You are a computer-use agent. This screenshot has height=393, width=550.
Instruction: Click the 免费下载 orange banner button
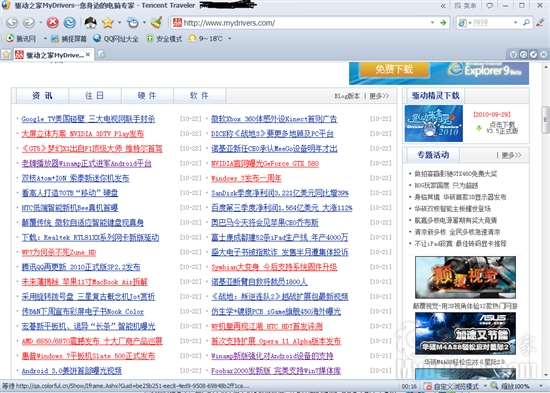click(x=394, y=69)
